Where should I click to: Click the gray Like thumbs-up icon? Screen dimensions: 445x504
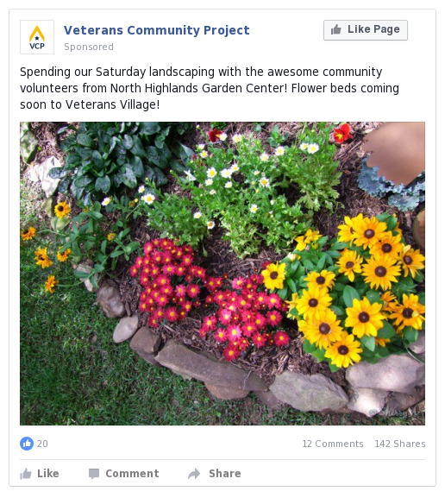26,474
